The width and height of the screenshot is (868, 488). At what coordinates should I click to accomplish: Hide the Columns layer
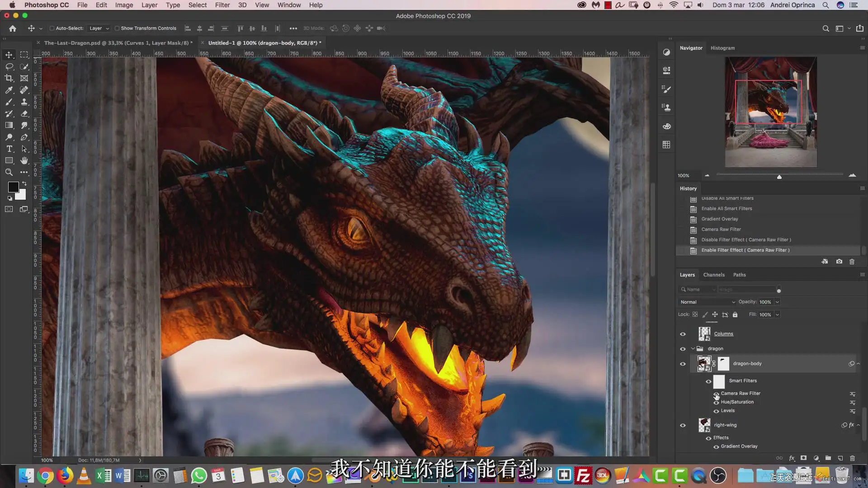click(x=683, y=334)
